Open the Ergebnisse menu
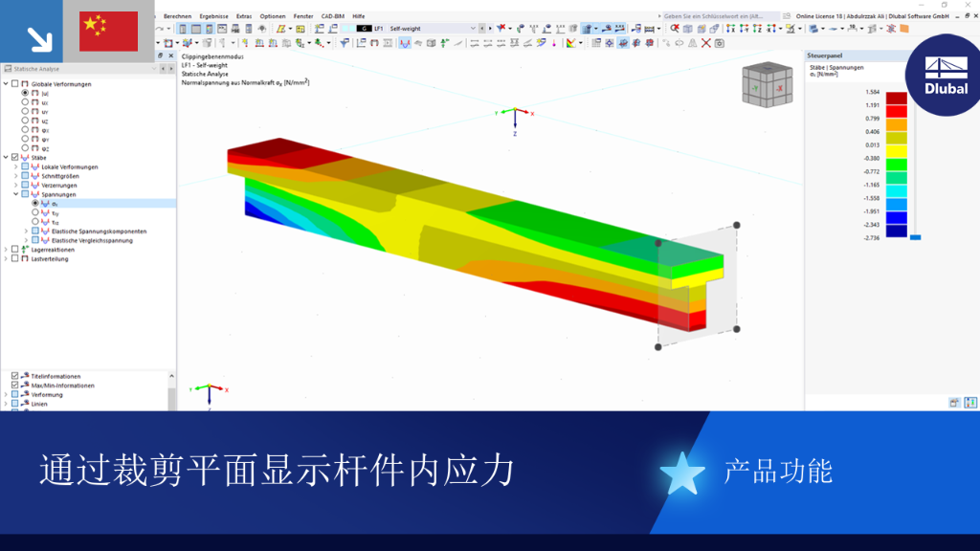Image resolution: width=980 pixels, height=551 pixels. (x=213, y=16)
